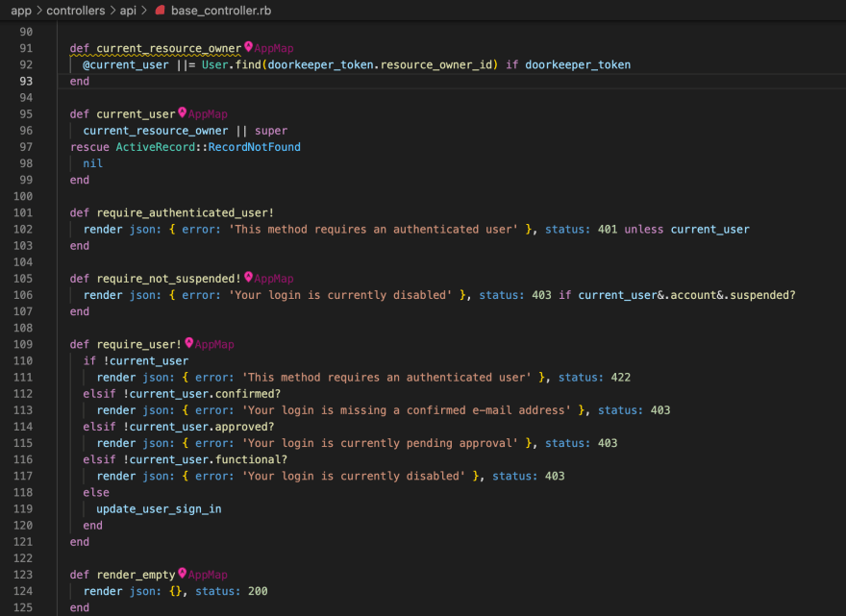846x616 pixels.
Task: Click 'update_user_sign_in' call on line 119
Action: [x=159, y=509]
